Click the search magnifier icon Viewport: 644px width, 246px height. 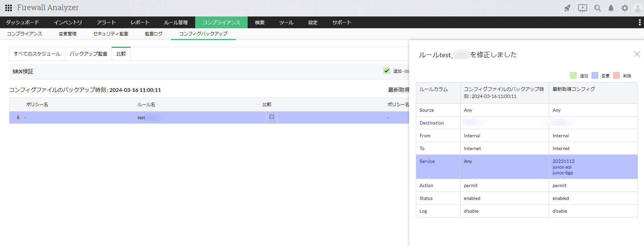pyautogui.click(x=597, y=8)
